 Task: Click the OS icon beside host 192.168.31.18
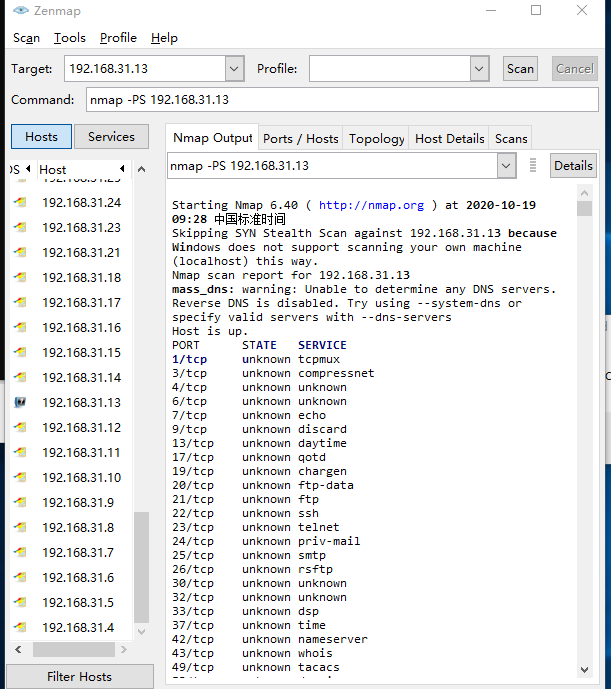[x=20, y=278]
